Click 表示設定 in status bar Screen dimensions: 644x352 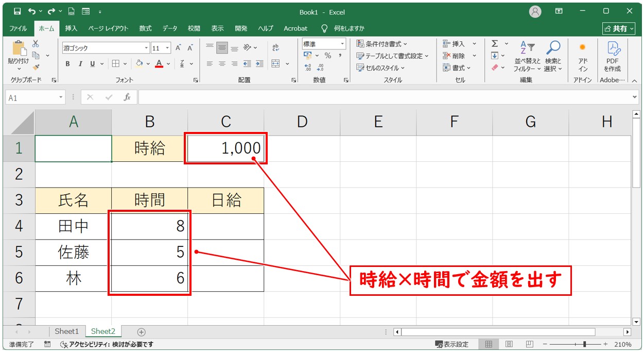(x=452, y=344)
